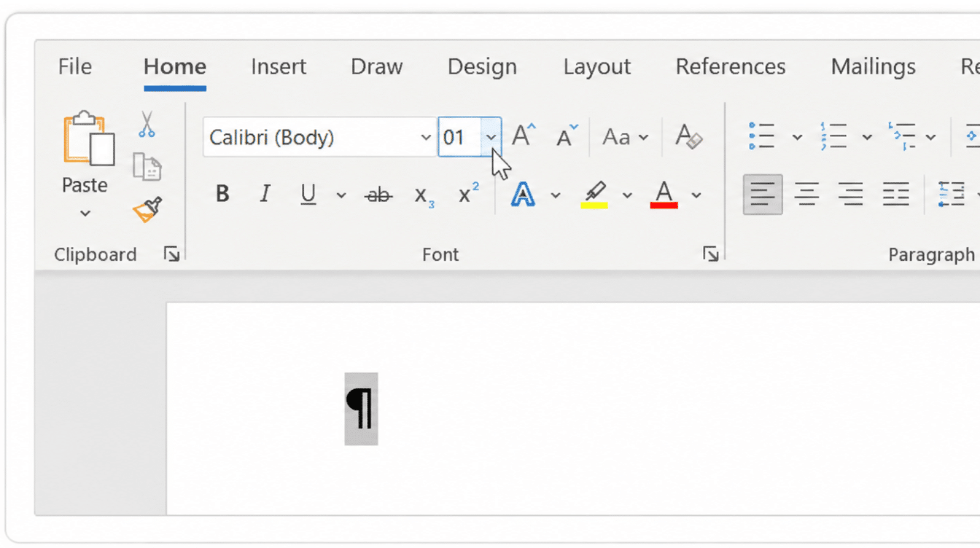This screenshot has height=548, width=980.
Task: Open the Text Effects dropdown arrow
Action: (556, 195)
